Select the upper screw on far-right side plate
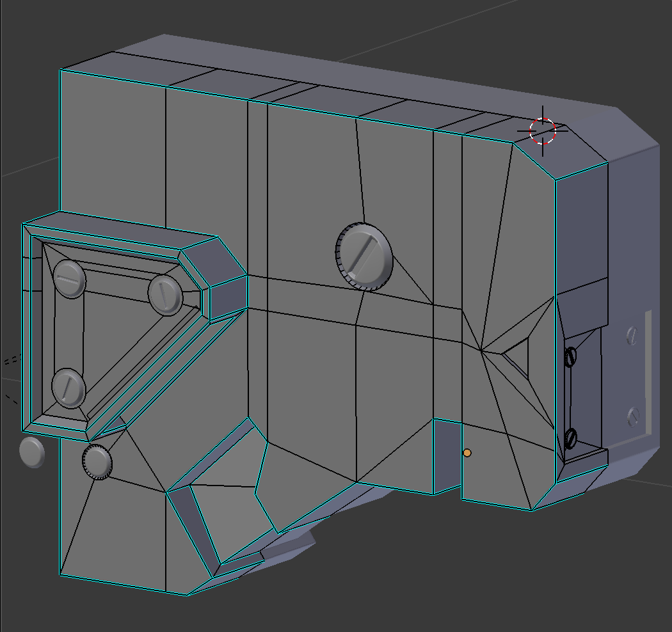672x632 pixels. point(632,335)
